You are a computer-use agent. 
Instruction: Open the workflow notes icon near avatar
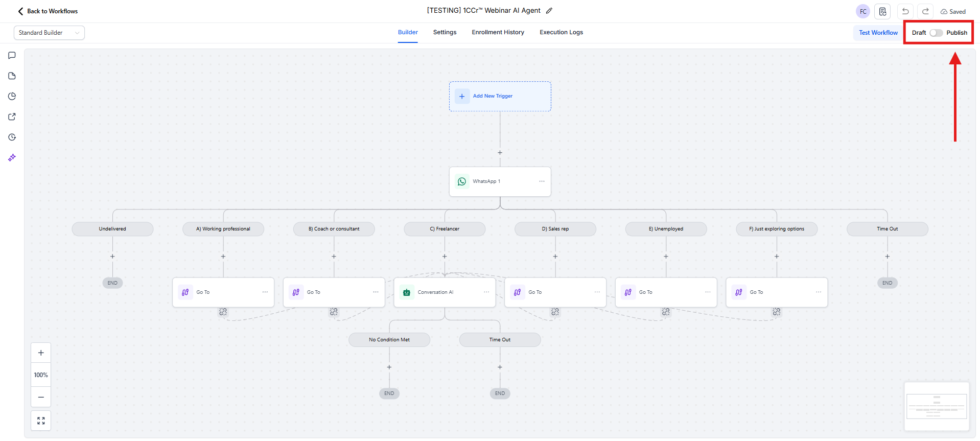coord(882,11)
